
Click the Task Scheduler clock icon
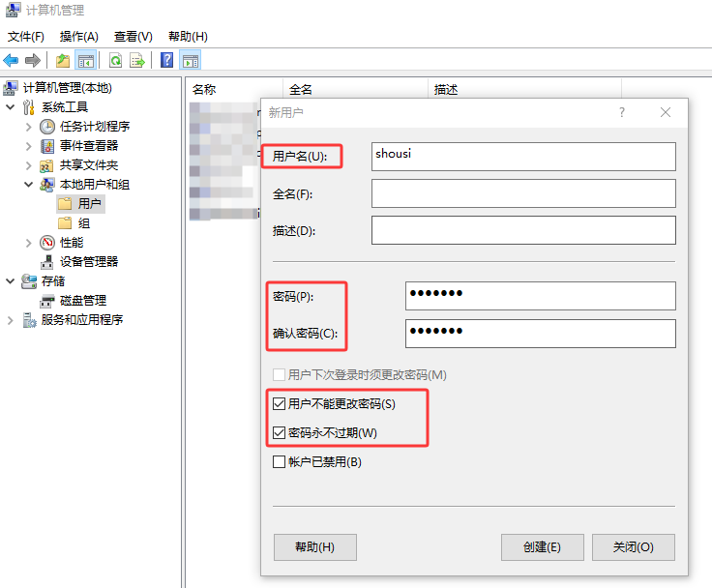click(47, 127)
